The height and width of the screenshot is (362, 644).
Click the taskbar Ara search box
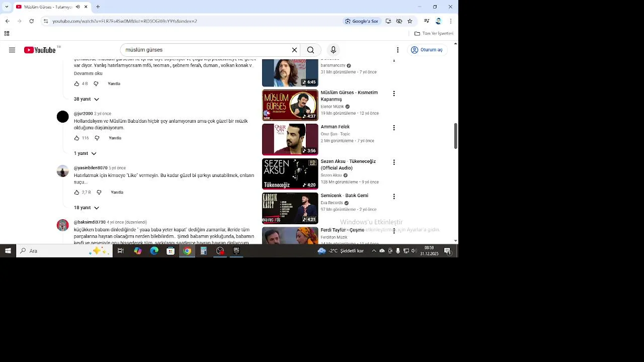[x=64, y=251]
